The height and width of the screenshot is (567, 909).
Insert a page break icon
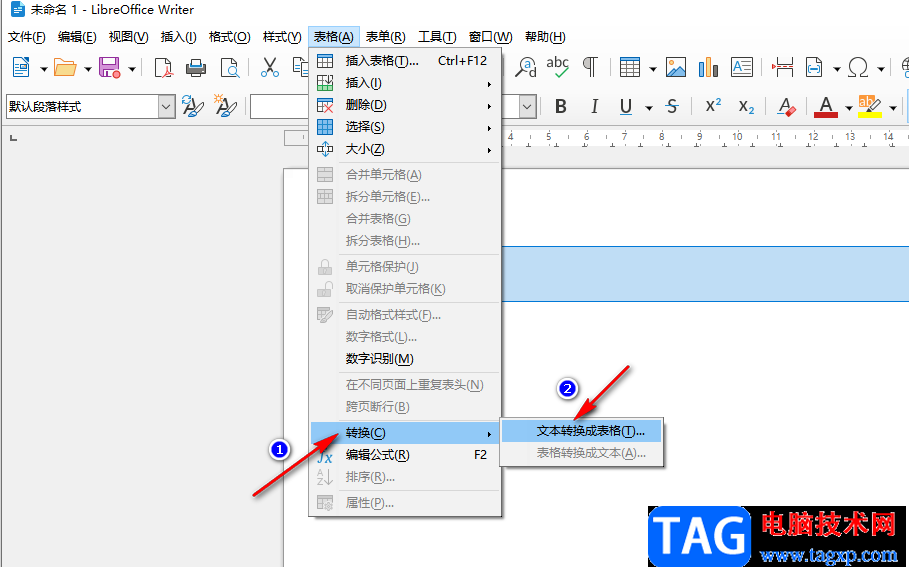(782, 68)
